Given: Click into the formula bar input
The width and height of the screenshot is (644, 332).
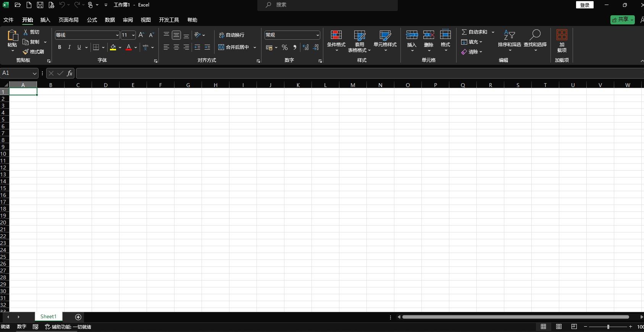Looking at the screenshot, I should coord(360,73).
